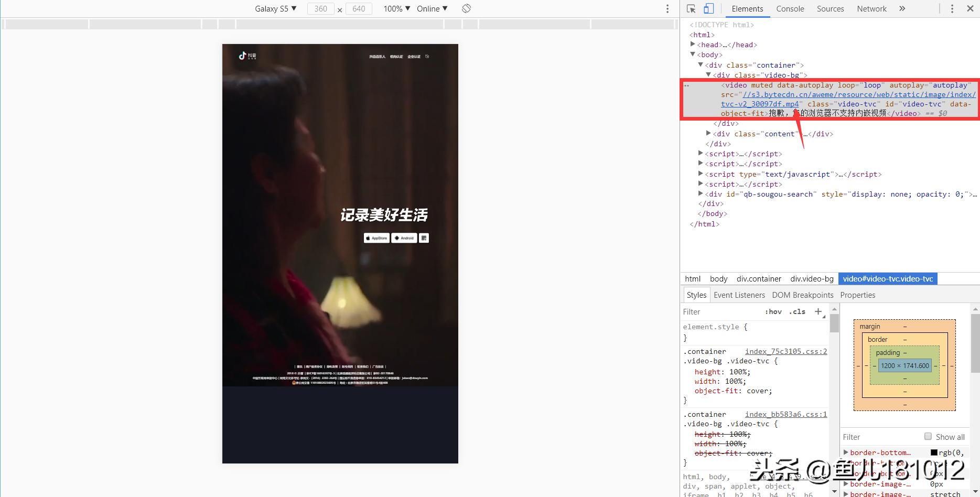
Task: Open the Network tab
Action: pos(872,9)
